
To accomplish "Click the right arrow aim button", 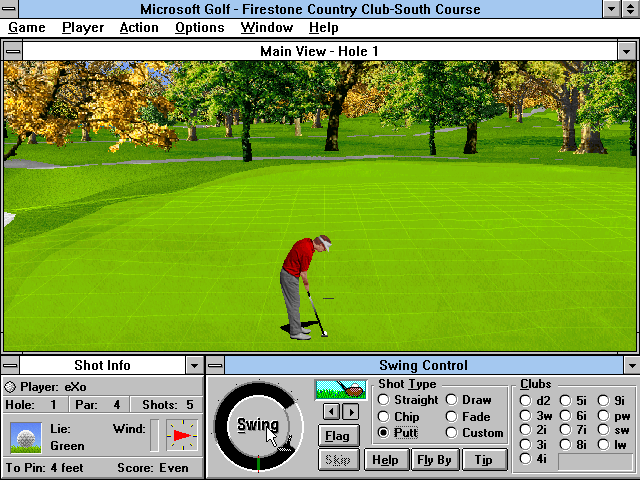I will point(351,411).
